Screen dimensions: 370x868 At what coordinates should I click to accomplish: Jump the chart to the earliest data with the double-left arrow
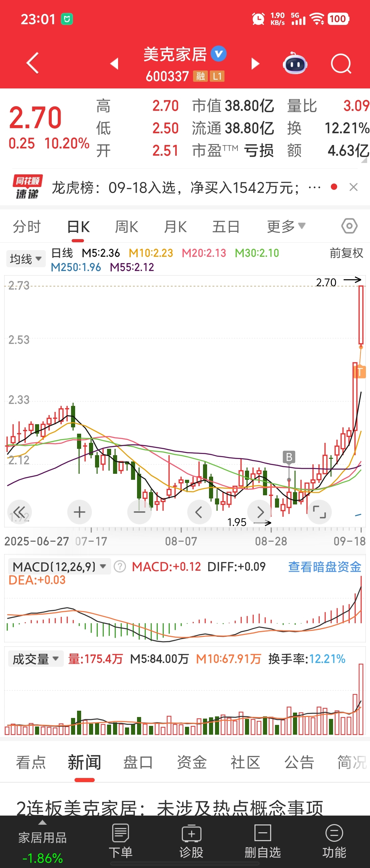[x=20, y=512]
